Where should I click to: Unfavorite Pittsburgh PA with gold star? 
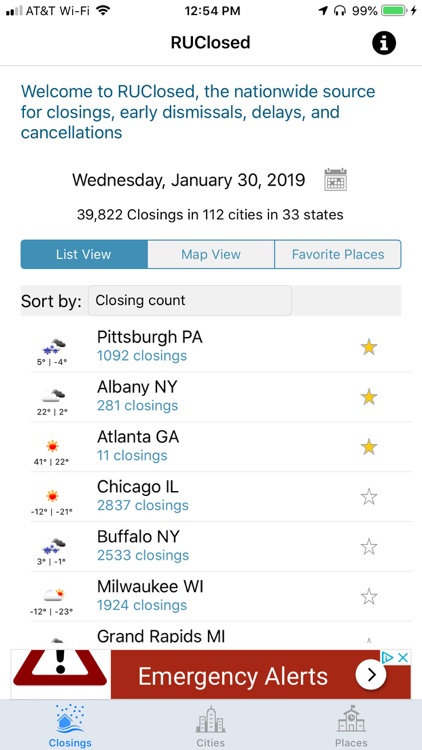click(x=369, y=347)
